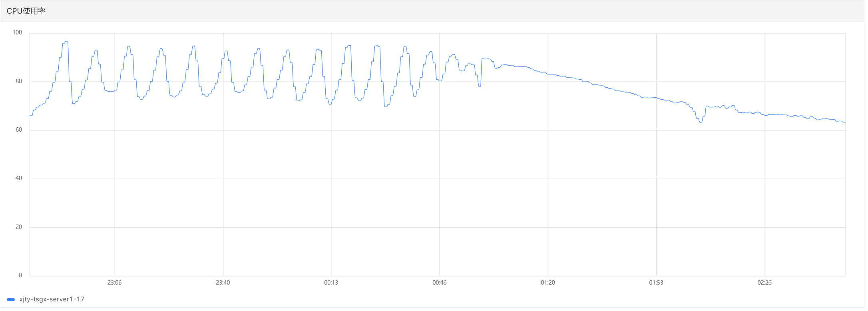Click the 00:13 time axis label

pos(331,283)
